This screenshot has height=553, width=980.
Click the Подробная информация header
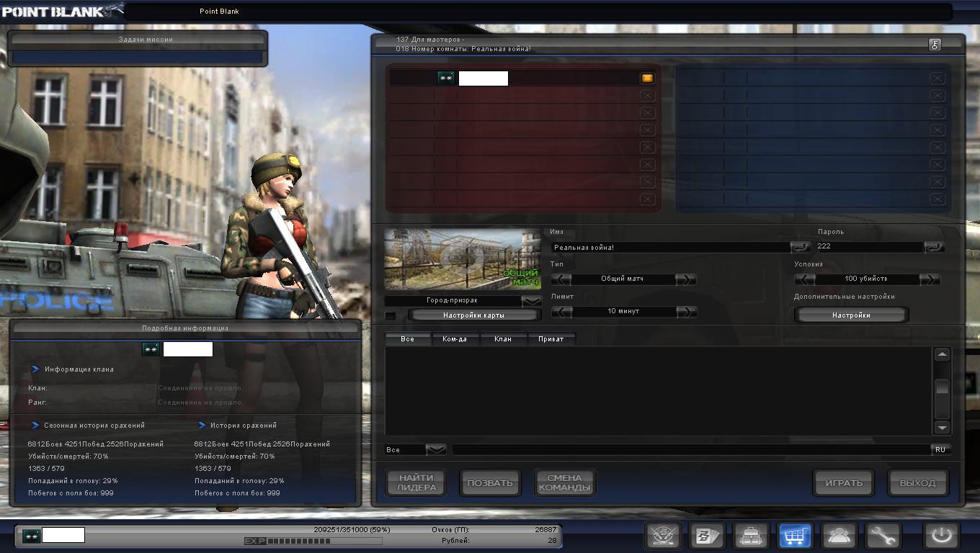[185, 328]
